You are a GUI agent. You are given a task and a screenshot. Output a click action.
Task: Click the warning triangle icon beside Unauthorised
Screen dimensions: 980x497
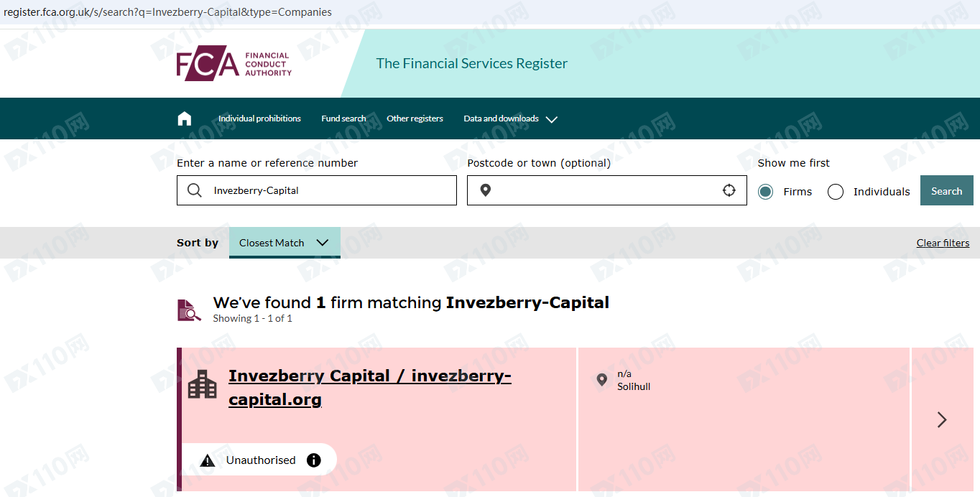208,460
